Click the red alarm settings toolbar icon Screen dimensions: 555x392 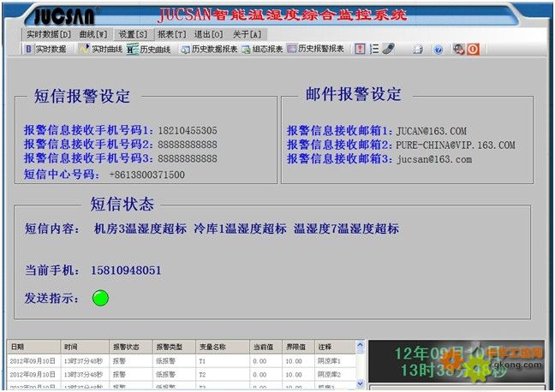[360, 50]
